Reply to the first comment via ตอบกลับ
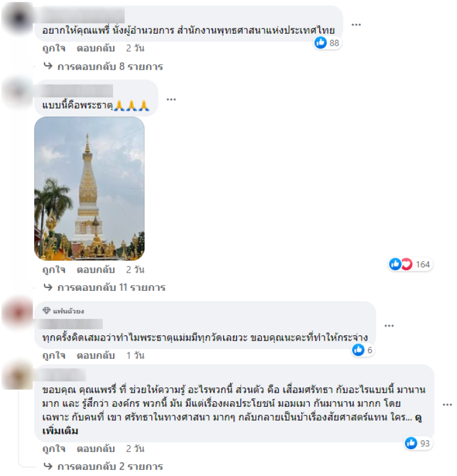The image size is (457, 476). [95, 48]
